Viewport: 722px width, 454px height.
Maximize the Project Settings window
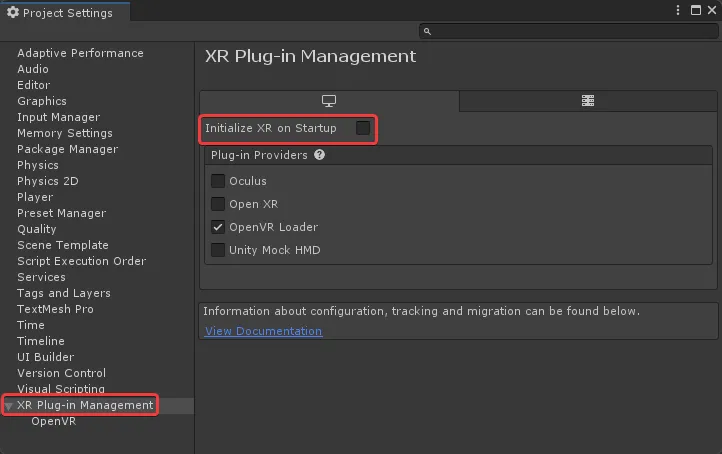point(695,10)
